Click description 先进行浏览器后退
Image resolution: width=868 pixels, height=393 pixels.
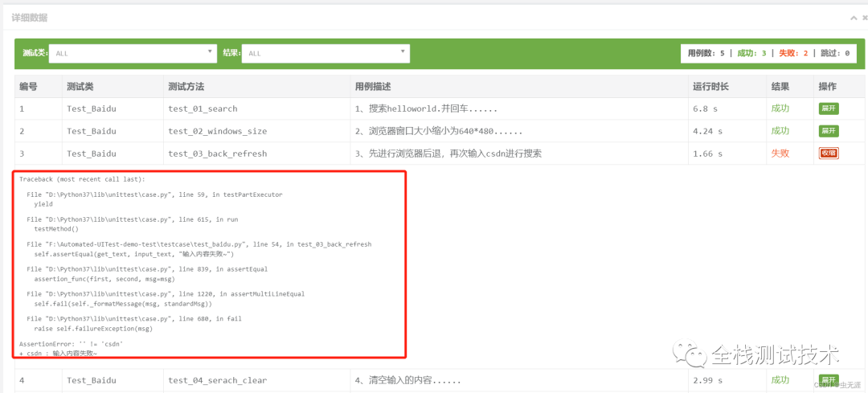pos(448,154)
